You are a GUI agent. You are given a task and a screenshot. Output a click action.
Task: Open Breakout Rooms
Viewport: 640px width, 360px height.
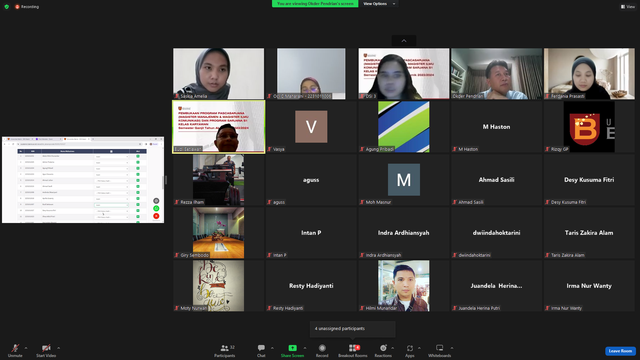(x=353, y=350)
